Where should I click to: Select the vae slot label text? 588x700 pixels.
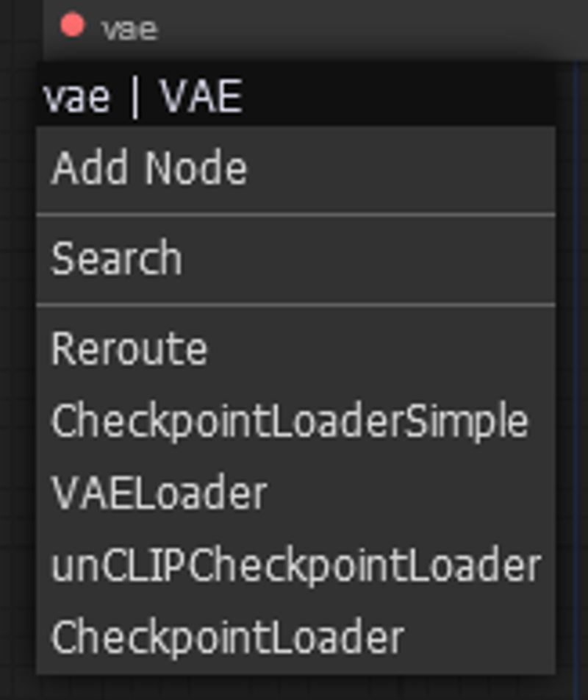point(130,29)
